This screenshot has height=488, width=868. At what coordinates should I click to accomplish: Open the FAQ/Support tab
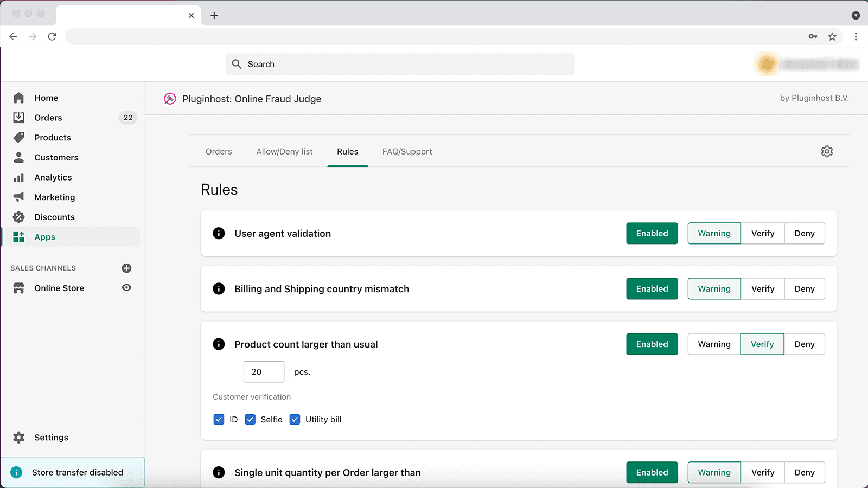pos(407,151)
